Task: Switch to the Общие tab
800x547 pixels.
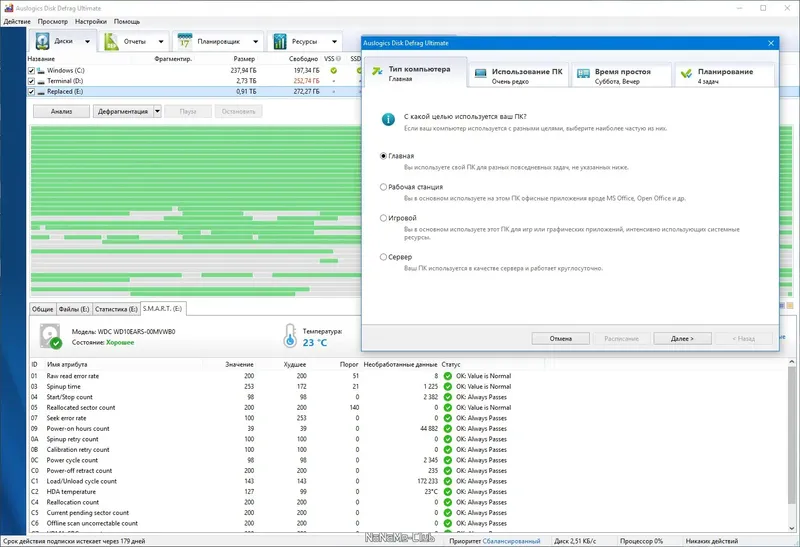Action: [42, 309]
